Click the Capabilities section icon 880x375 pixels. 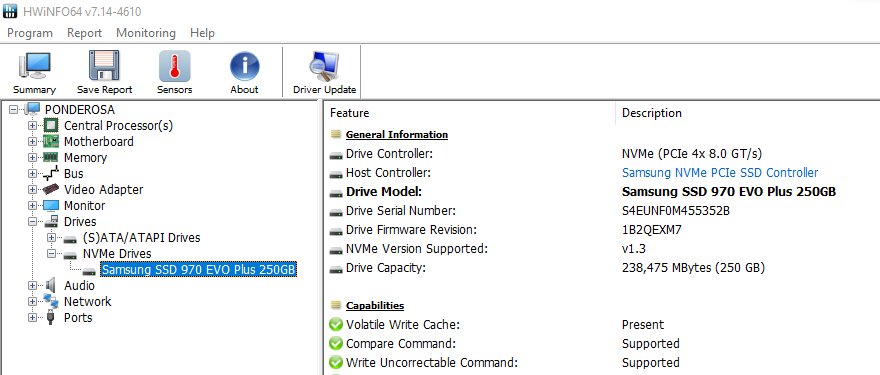pos(336,306)
